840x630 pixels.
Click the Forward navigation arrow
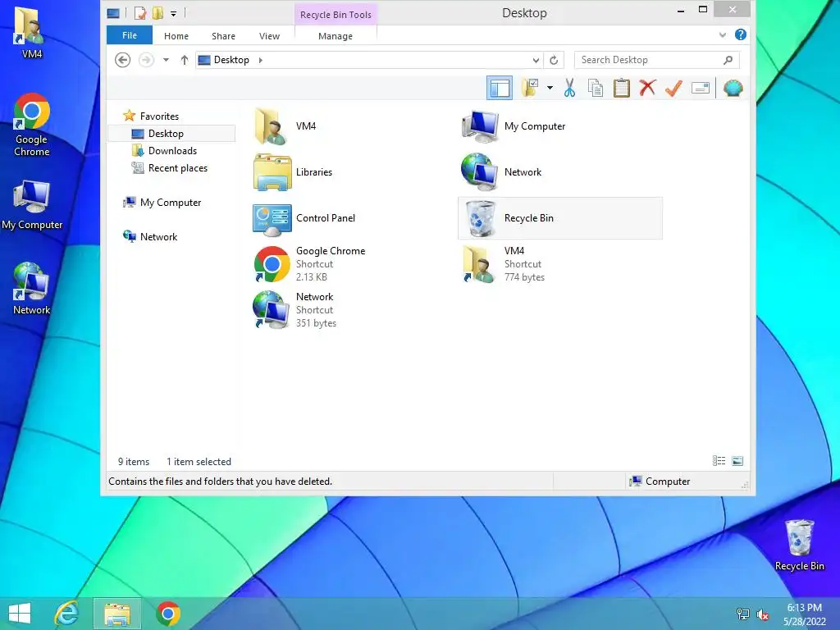(146, 60)
